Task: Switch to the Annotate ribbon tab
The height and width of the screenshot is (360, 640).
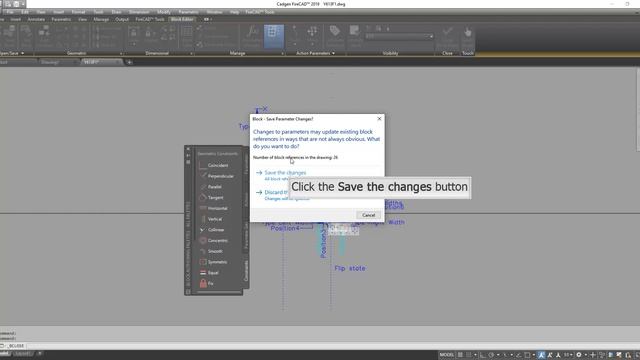Action: coord(36,19)
